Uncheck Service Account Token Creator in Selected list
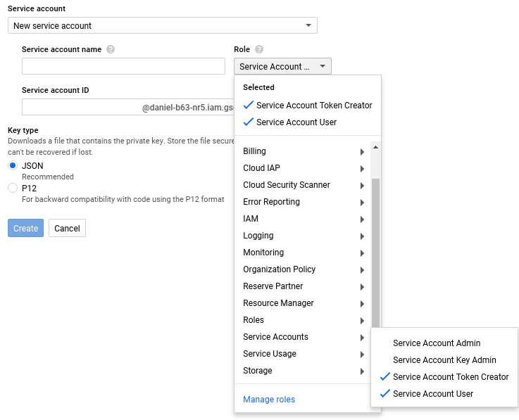This screenshot has width=519, height=420. click(307, 106)
